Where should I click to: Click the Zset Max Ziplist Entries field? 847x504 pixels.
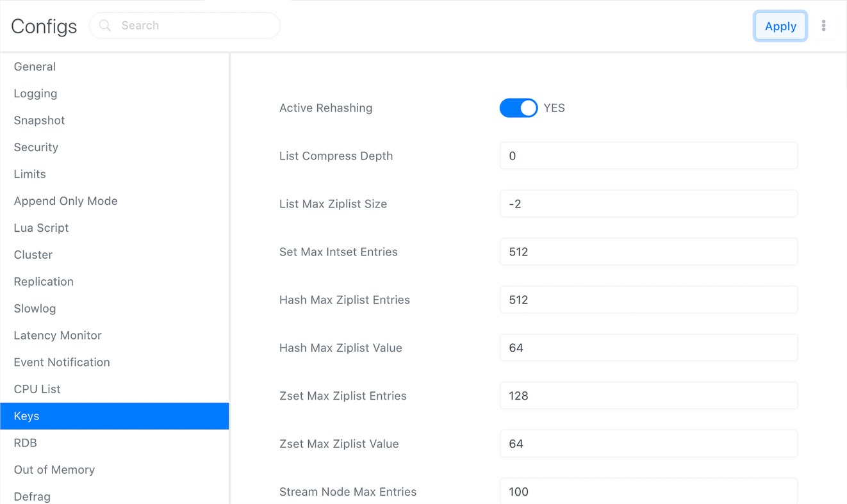[648, 396]
